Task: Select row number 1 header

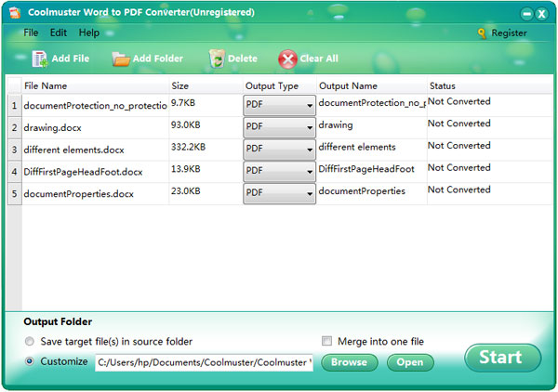Action: [x=15, y=106]
